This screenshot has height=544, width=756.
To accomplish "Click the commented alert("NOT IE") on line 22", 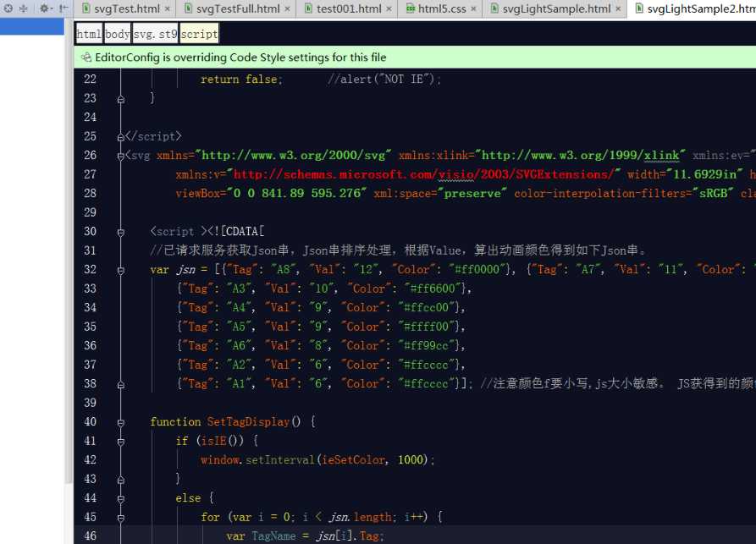I will tap(384, 79).
